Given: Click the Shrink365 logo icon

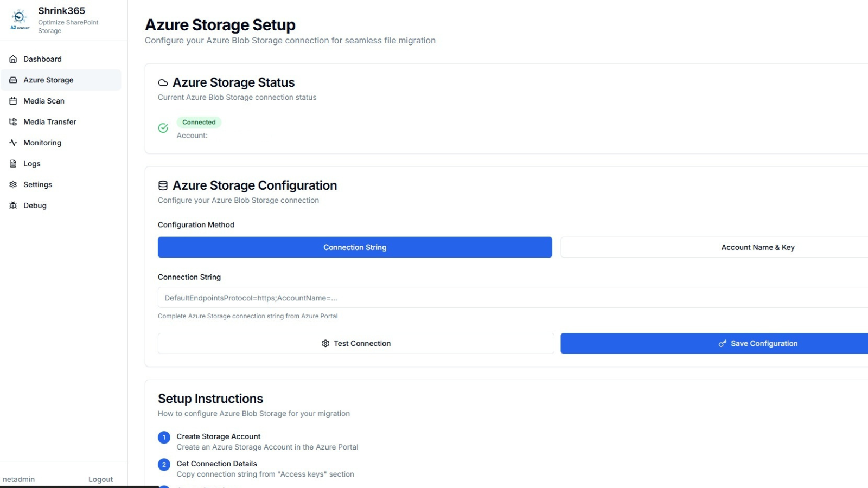Looking at the screenshot, I should click(x=20, y=19).
